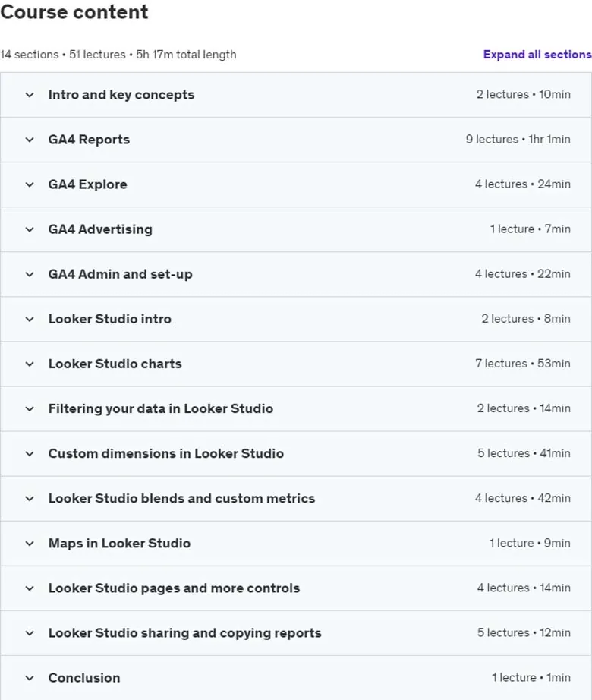Toggle chevron for GA4 Admin and set-up
Viewport: 592px width, 700px height.
pyautogui.click(x=30, y=274)
